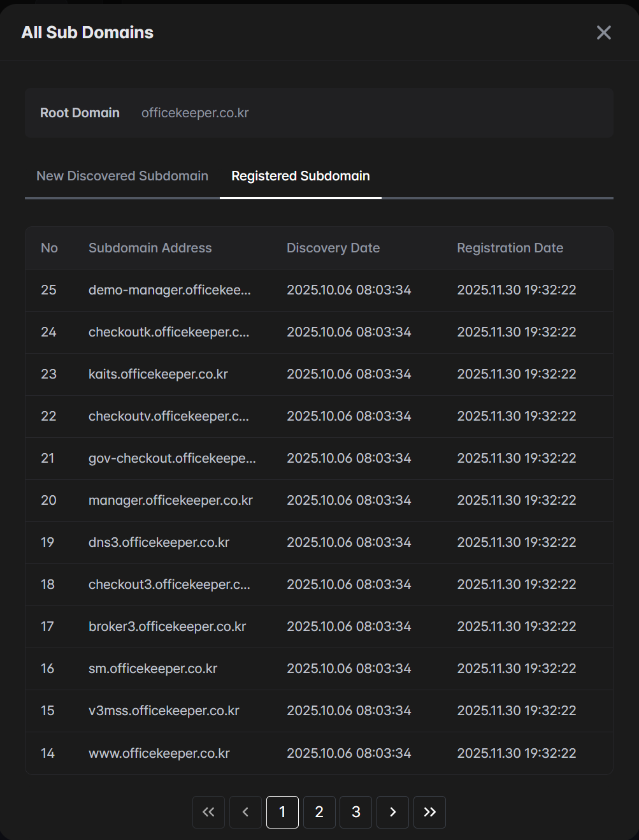This screenshot has width=639, height=840.
Task: Click the dns3.officekeeper.co.kr subdomain
Action: click(159, 542)
